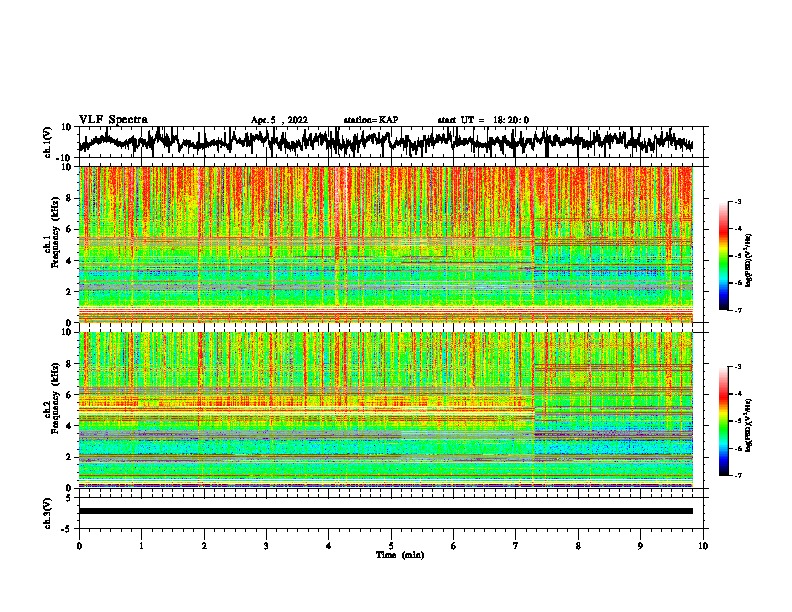
Task: Click the "ch.1(V)" axis label
Action: (48, 142)
